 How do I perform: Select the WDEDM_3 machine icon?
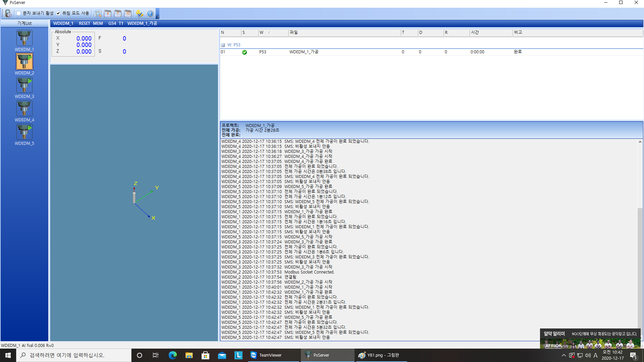click(x=24, y=85)
